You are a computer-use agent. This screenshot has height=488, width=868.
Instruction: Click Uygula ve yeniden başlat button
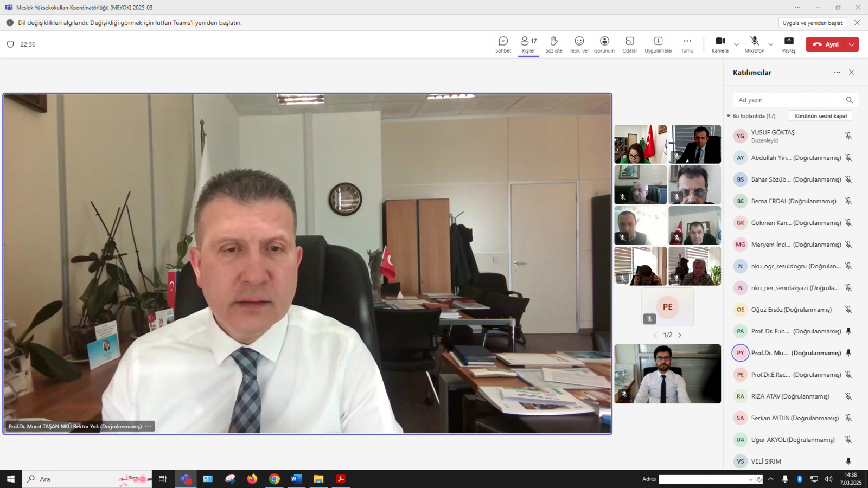pyautogui.click(x=812, y=23)
